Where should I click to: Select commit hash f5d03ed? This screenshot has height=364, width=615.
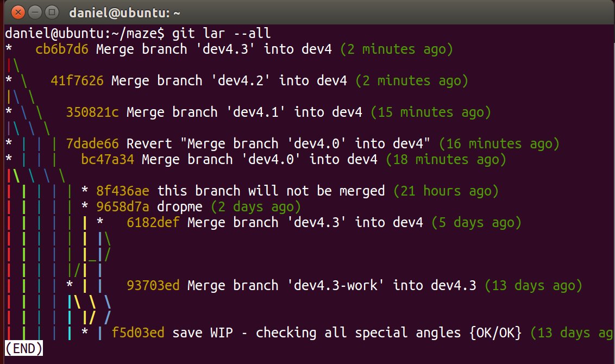pos(138,332)
